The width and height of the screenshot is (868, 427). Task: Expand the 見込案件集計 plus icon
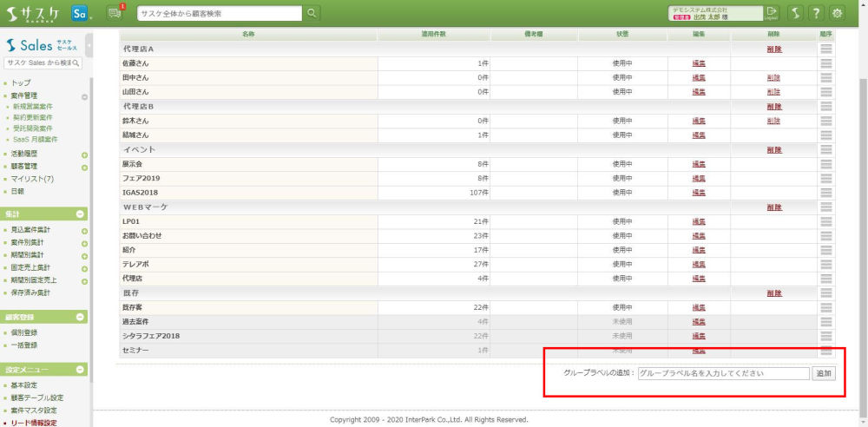click(x=84, y=231)
